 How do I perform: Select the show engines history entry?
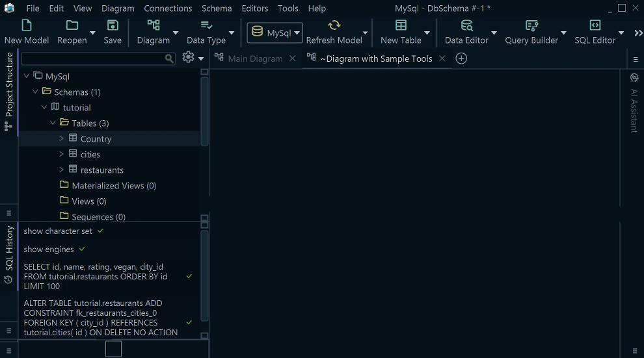click(49, 249)
